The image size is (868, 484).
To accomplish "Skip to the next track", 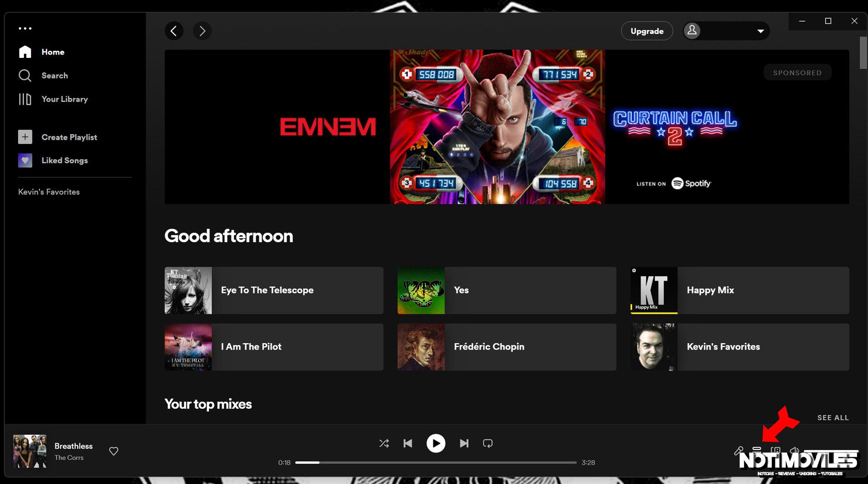I will point(464,443).
